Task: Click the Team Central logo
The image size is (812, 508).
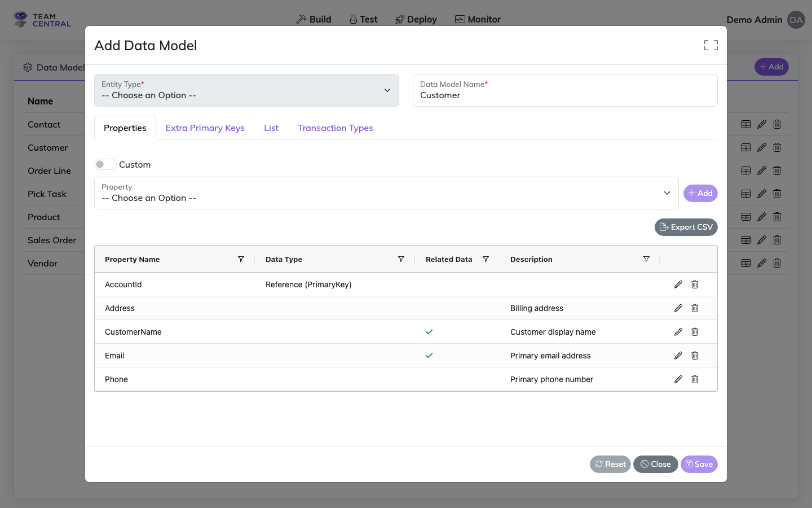Action: click(x=42, y=20)
